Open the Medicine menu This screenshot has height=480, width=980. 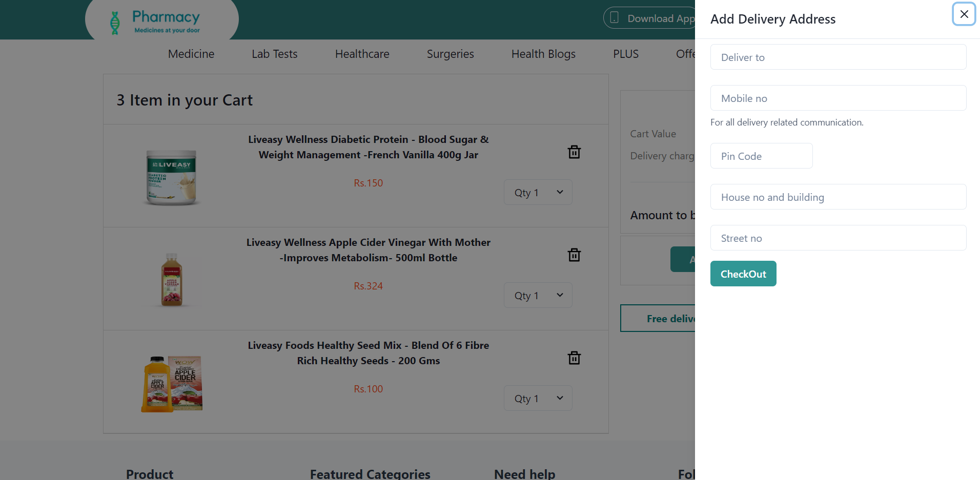(191, 54)
